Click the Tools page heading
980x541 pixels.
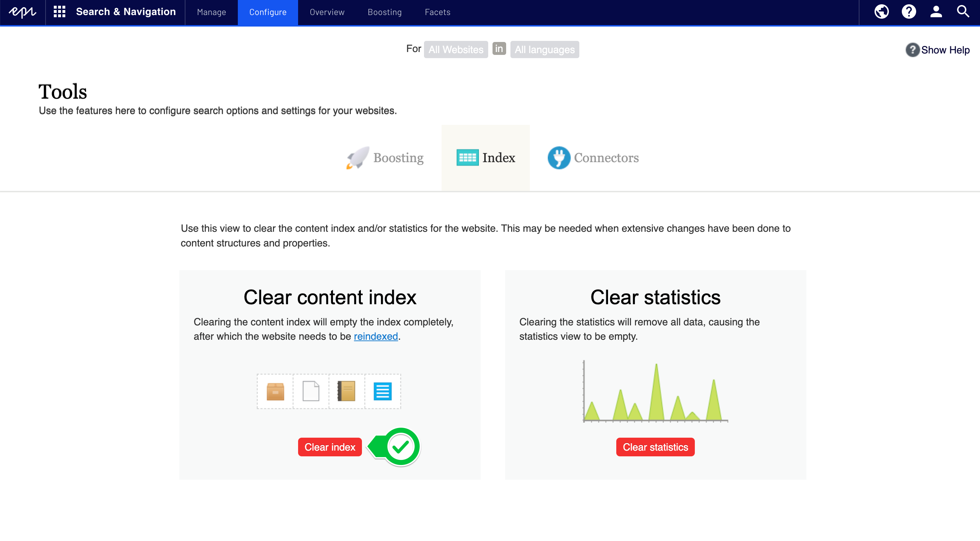(x=63, y=92)
